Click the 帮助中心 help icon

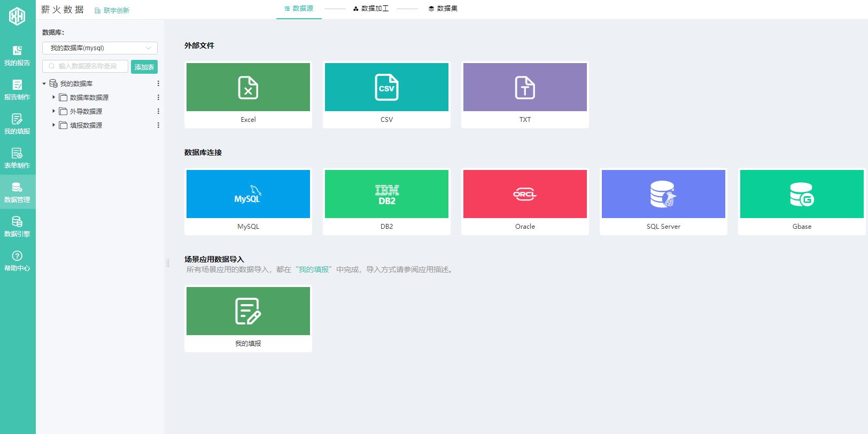[17, 256]
